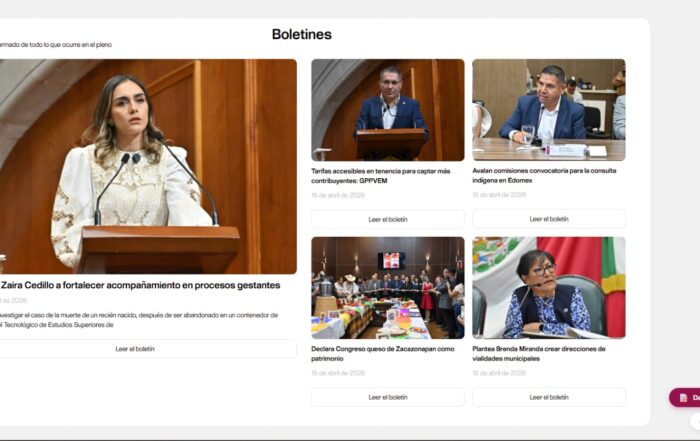Click the headline about Zaira Cedillo procesos gestantes
700x441 pixels.
(x=140, y=285)
